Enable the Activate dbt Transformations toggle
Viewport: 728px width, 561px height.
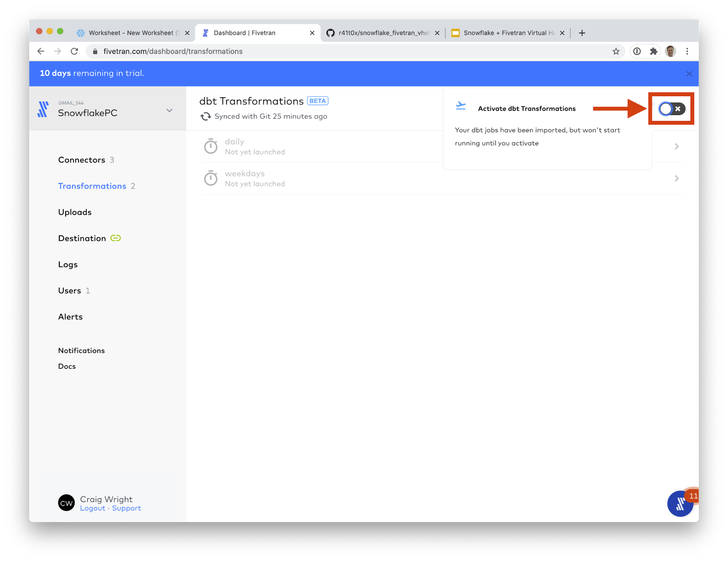pyautogui.click(x=672, y=109)
